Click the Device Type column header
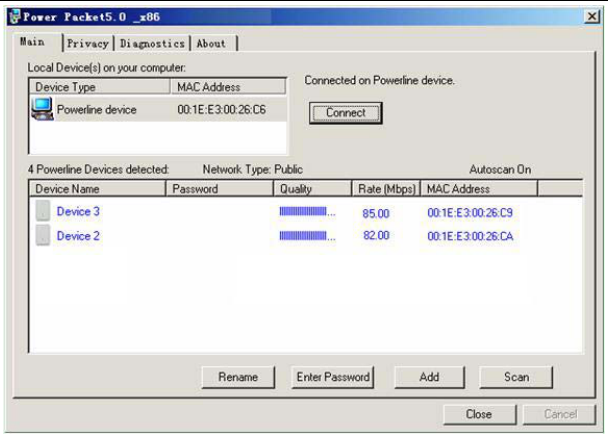 click(x=100, y=87)
